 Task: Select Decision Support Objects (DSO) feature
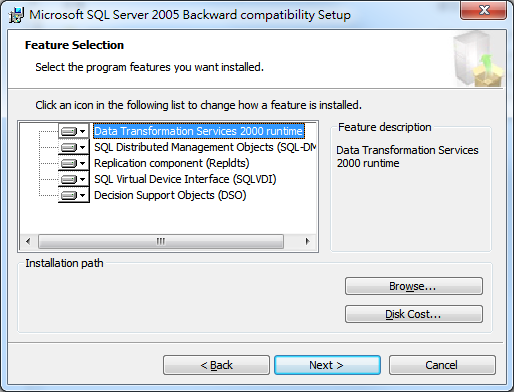[170, 195]
